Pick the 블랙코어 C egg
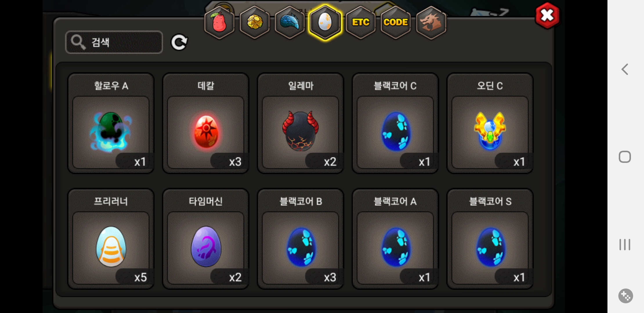This screenshot has height=313, width=644. coord(395,123)
